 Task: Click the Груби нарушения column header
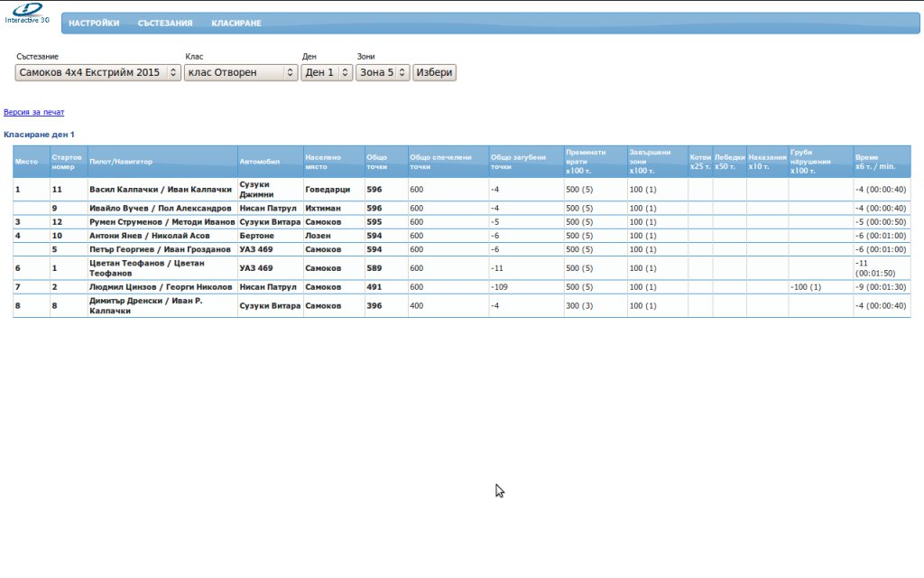point(819,162)
